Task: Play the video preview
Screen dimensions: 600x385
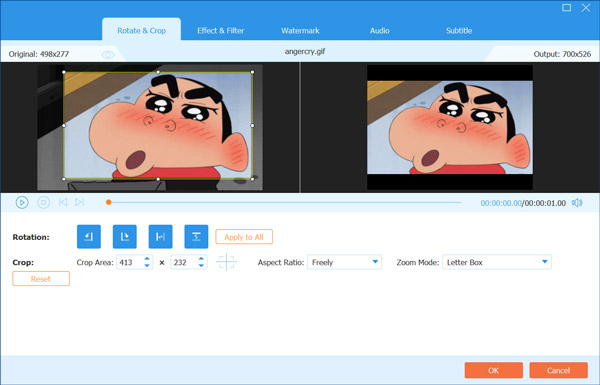Action: click(22, 202)
